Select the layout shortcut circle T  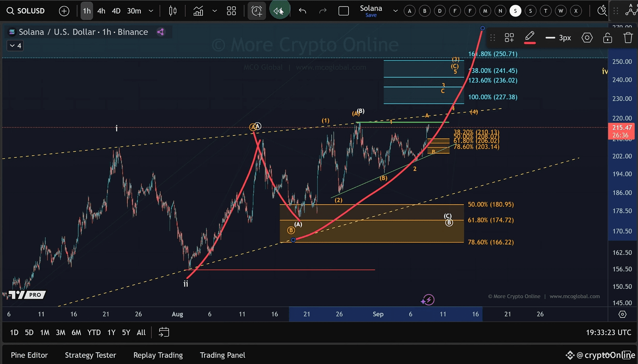[x=546, y=11]
